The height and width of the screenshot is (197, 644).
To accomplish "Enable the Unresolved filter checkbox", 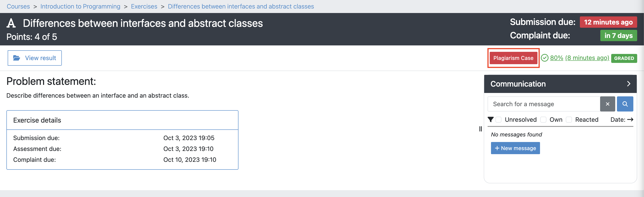I will point(498,119).
